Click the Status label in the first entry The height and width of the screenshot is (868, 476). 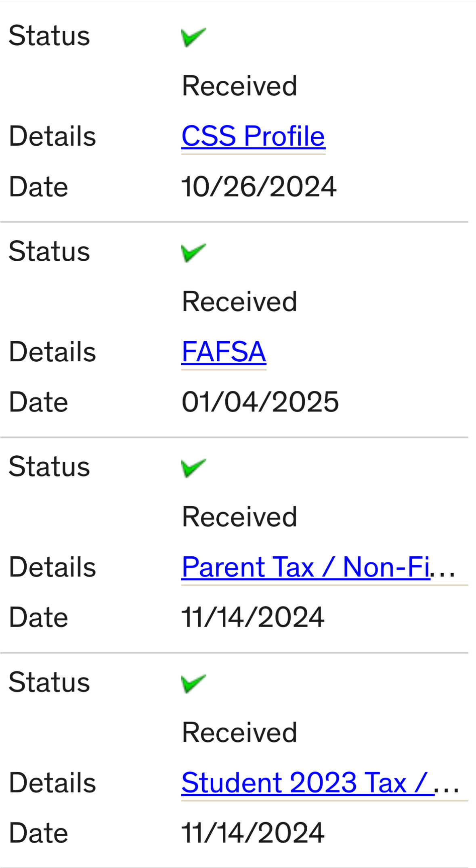pos(49,36)
